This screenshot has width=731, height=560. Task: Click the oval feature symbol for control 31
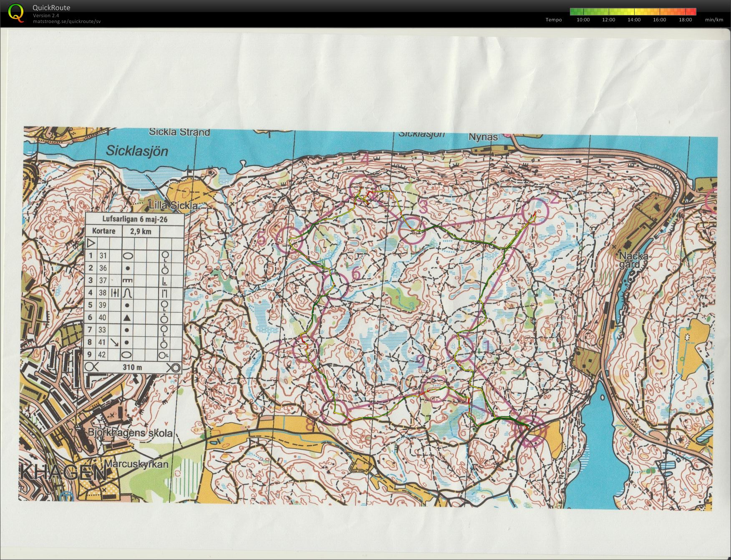127,255
